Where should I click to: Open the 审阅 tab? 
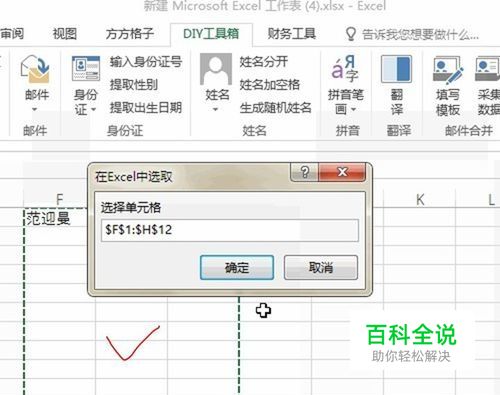(x=12, y=34)
